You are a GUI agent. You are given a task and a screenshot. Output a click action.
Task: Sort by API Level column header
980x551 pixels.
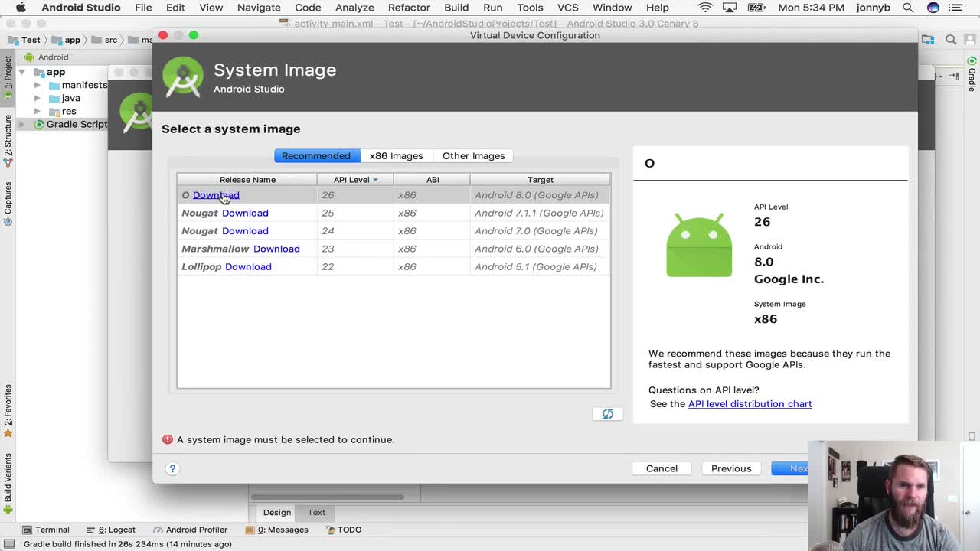[x=355, y=180]
